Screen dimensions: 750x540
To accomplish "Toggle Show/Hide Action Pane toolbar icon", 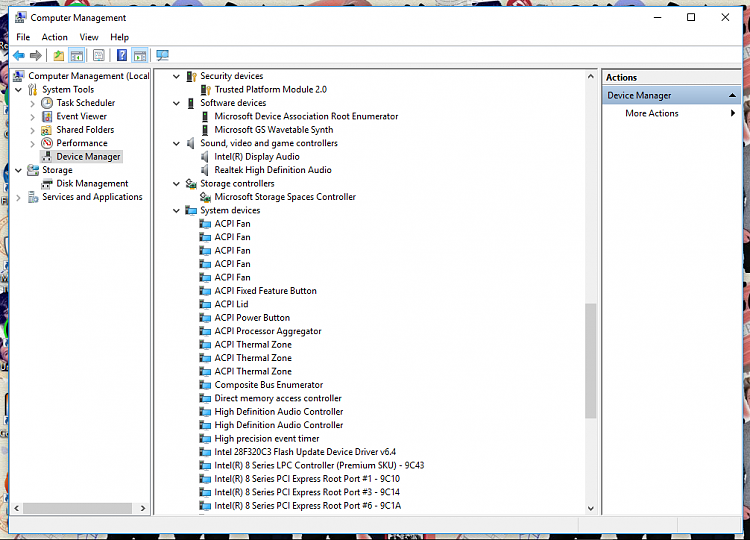I will (x=140, y=55).
